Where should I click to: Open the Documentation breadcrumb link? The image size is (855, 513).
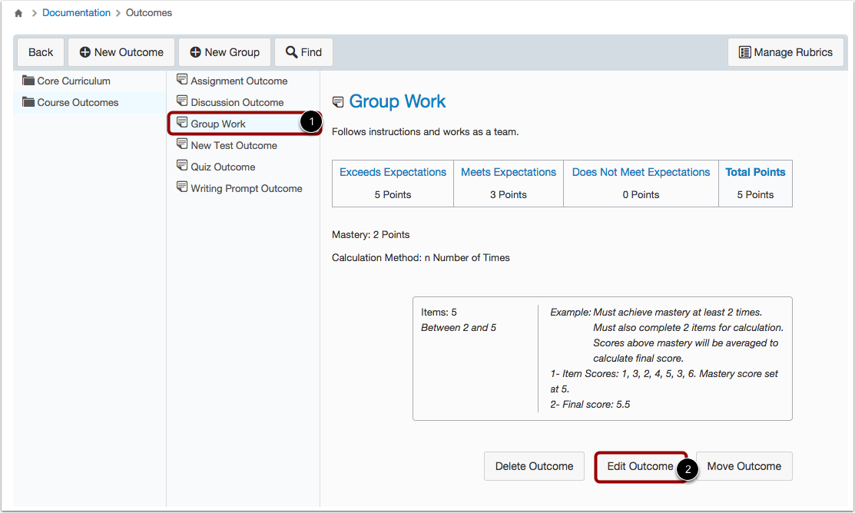76,13
